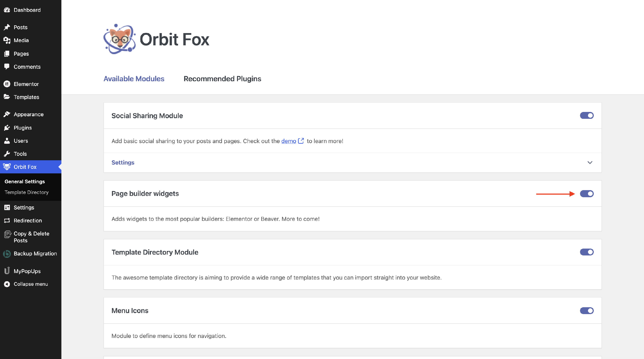Open the Settings section of Social Sharing
Viewport: 644px width, 359px height.
(352, 163)
